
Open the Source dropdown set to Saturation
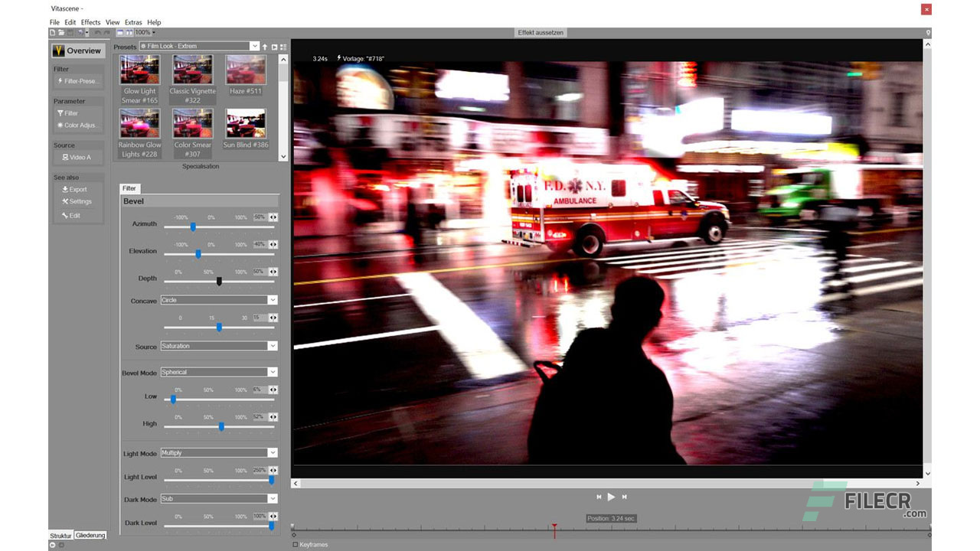pyautogui.click(x=219, y=347)
